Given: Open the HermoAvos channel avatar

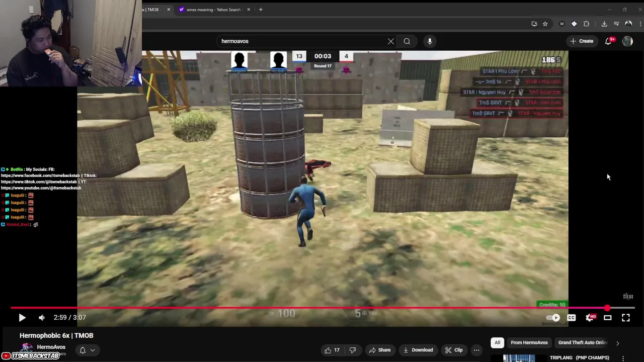Looking at the screenshot, I should [x=26, y=348].
